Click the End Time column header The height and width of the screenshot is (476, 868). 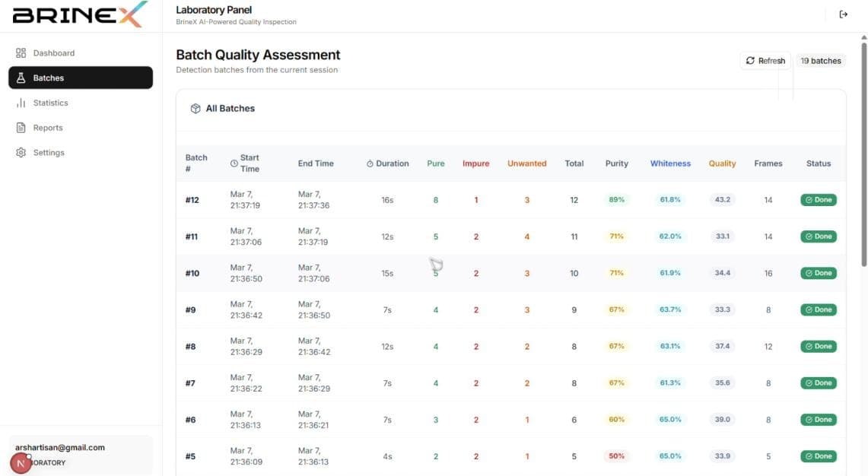pos(316,163)
